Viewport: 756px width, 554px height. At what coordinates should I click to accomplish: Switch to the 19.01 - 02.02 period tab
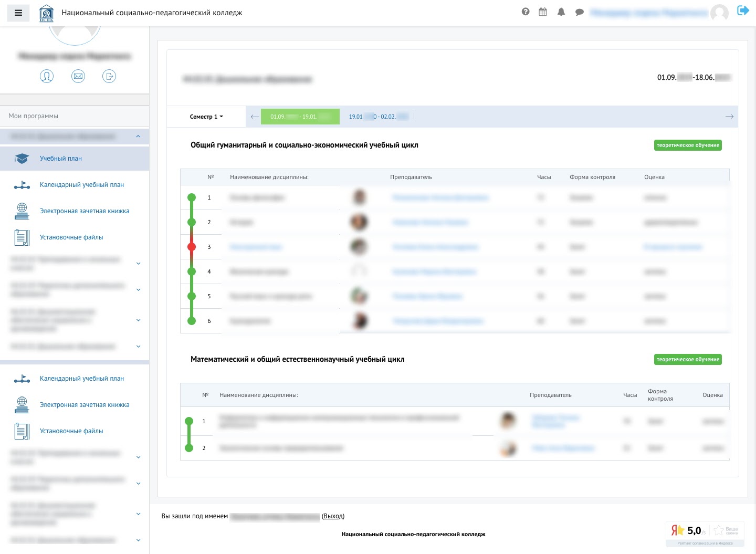click(x=378, y=117)
